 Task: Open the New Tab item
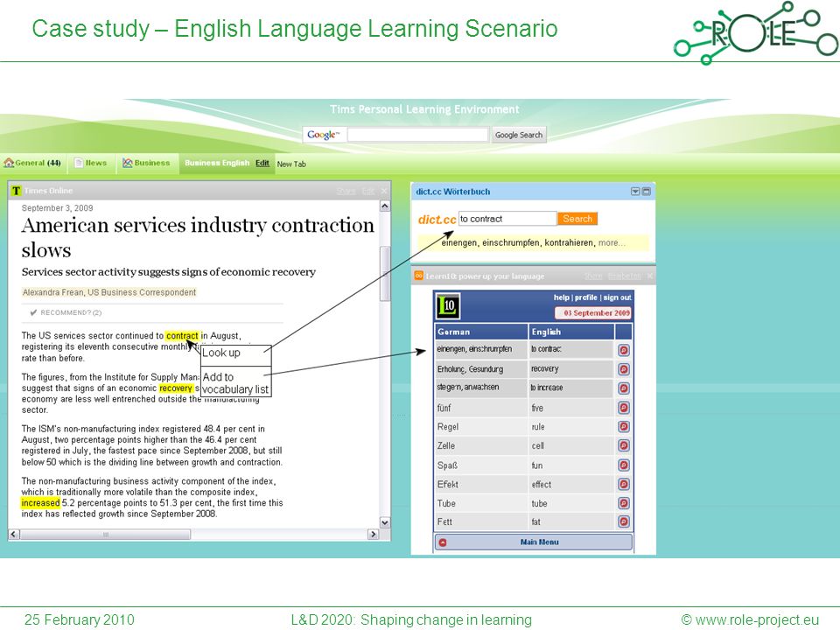click(x=291, y=164)
